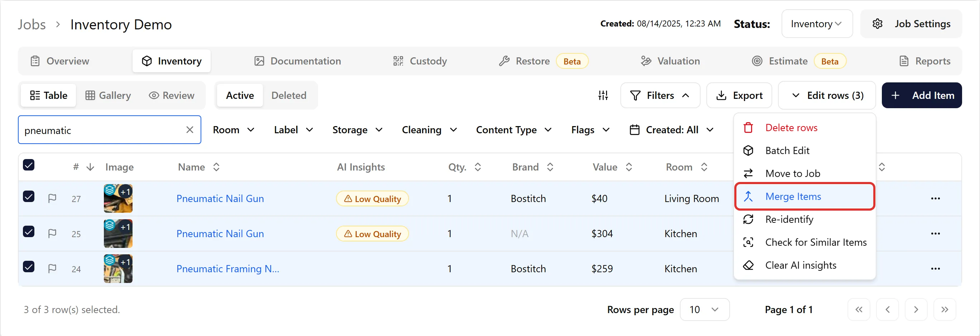
Task: Open Status Inventory dropdown
Action: 817,24
